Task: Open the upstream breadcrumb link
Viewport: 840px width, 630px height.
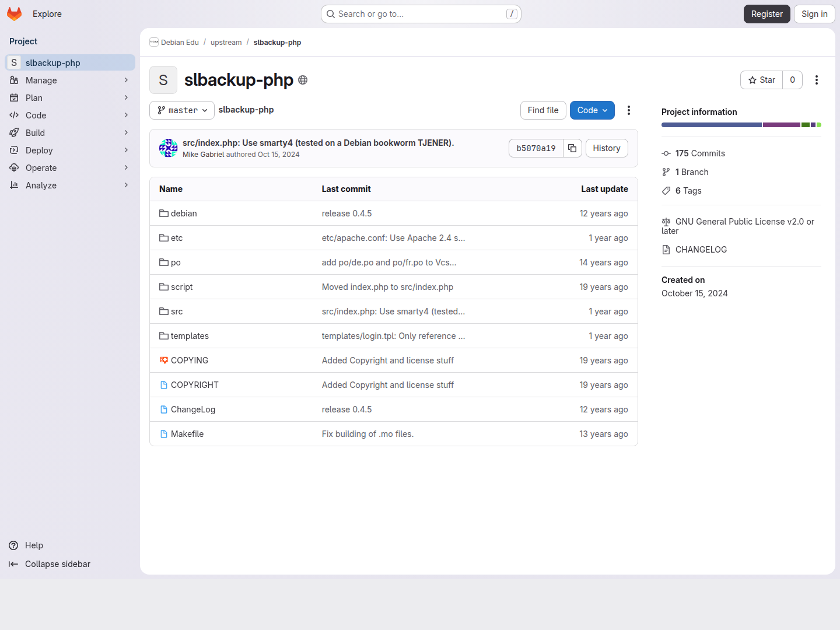Action: (x=226, y=43)
